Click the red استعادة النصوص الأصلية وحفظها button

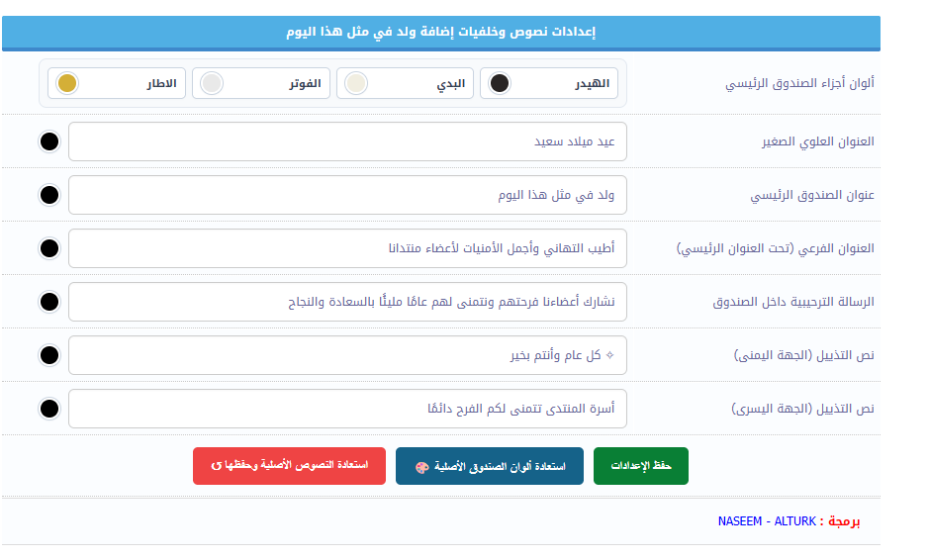(289, 466)
